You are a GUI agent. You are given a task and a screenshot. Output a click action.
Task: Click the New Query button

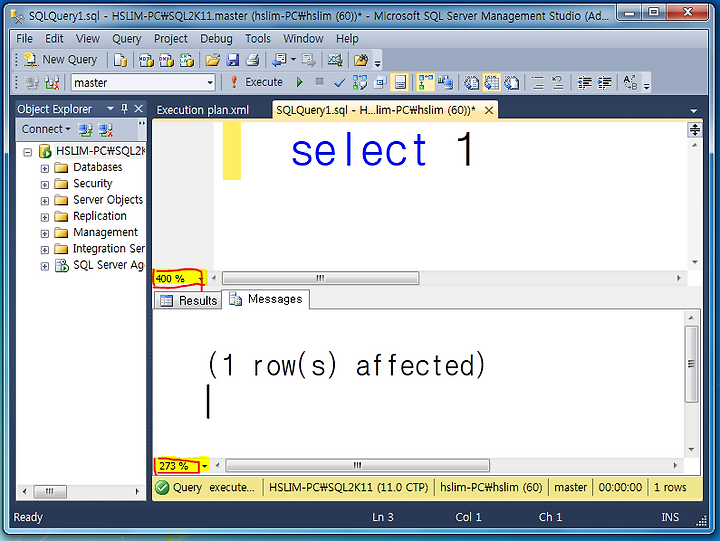[61, 60]
